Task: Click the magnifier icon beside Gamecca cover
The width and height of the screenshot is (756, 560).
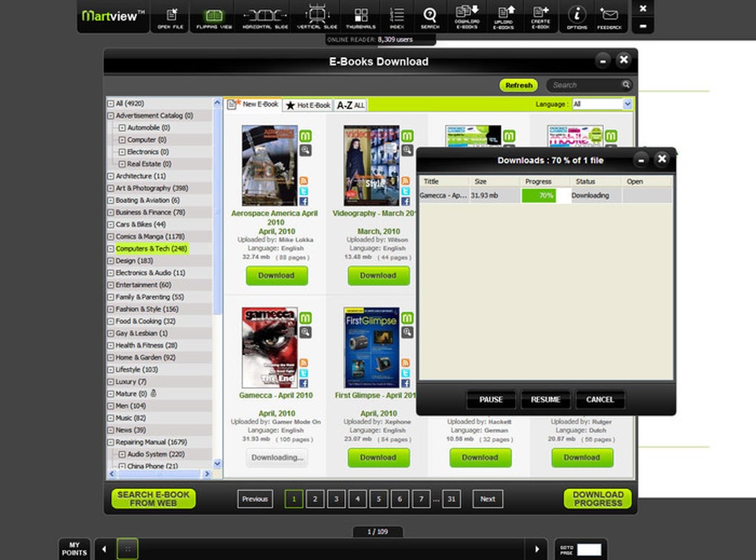Action: 305,332
